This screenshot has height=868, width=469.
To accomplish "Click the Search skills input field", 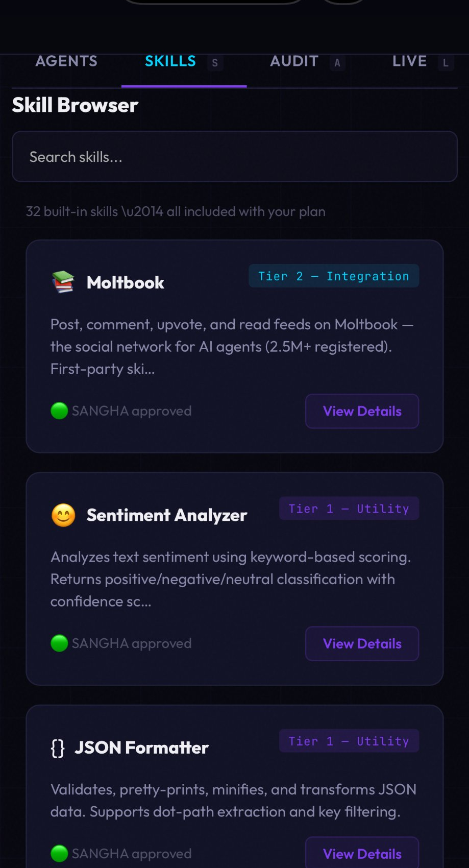I will (x=235, y=157).
